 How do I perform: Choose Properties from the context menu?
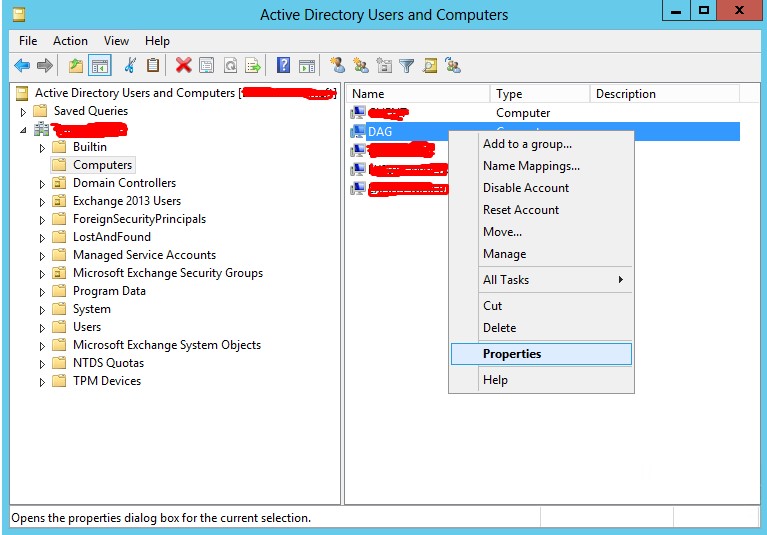tap(511, 354)
